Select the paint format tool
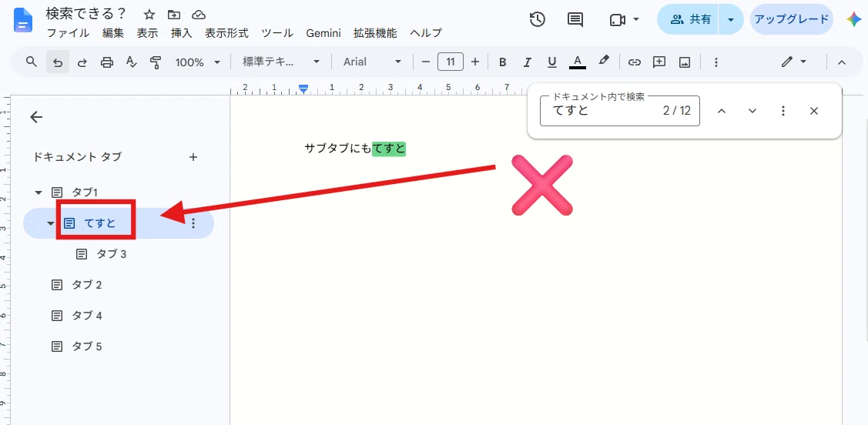The height and width of the screenshot is (425, 868). (x=156, y=62)
